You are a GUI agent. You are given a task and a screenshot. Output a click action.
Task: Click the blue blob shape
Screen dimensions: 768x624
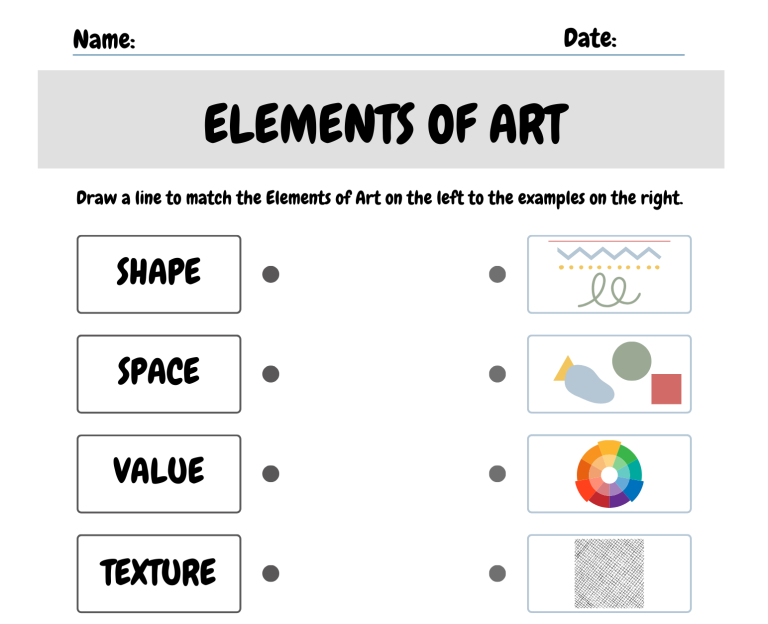click(589, 384)
